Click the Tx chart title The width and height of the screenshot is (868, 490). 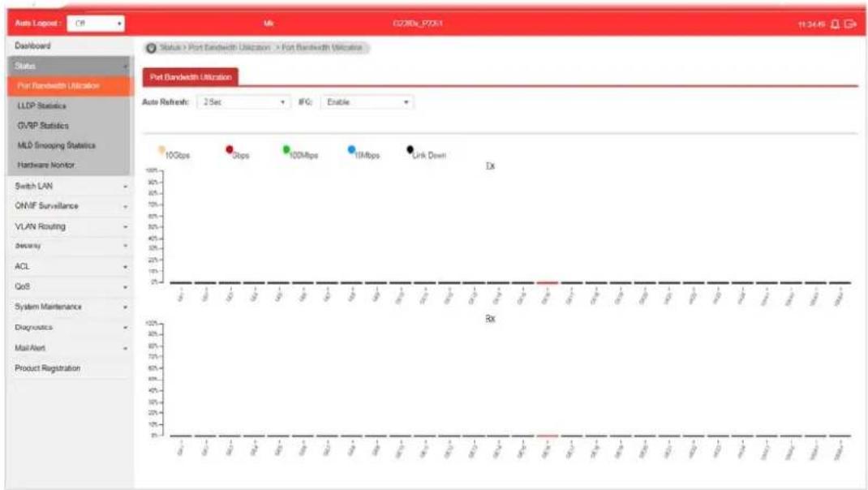491,166
